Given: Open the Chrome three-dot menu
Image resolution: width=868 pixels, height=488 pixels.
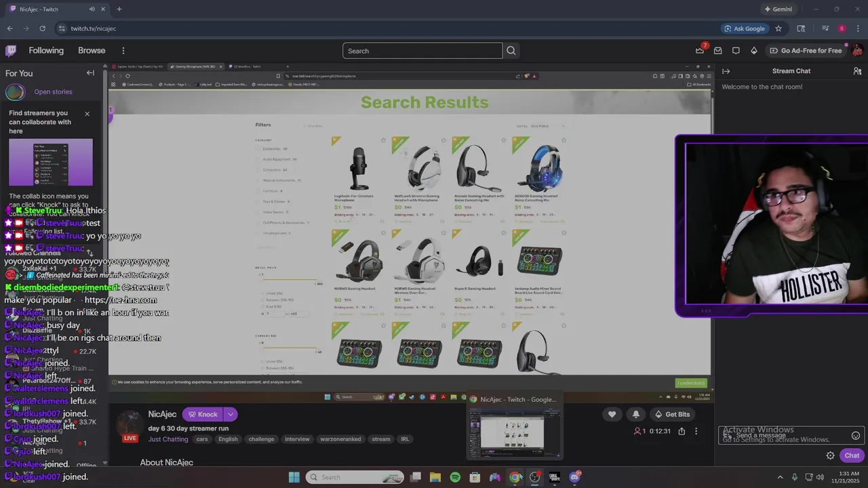Looking at the screenshot, I should click(859, 28).
